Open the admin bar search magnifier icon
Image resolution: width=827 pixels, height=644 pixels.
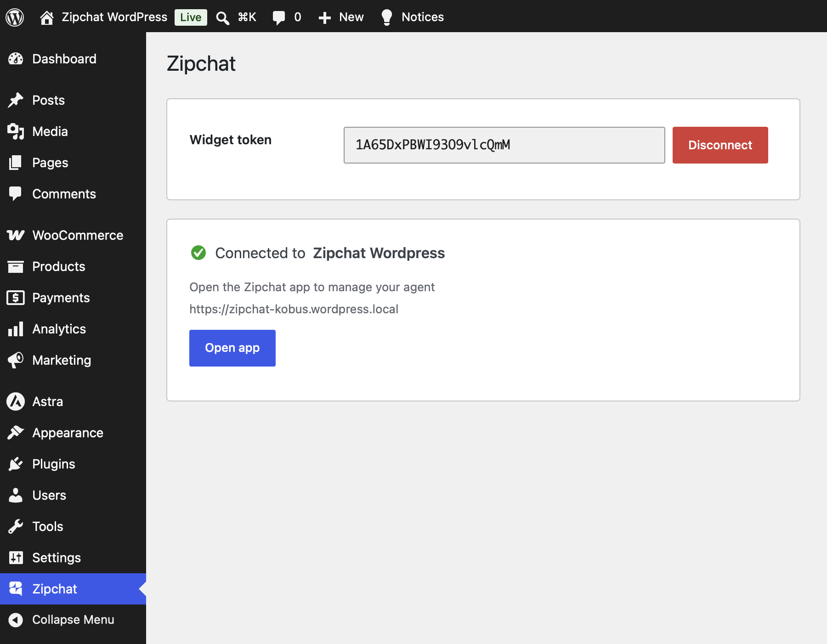(223, 18)
